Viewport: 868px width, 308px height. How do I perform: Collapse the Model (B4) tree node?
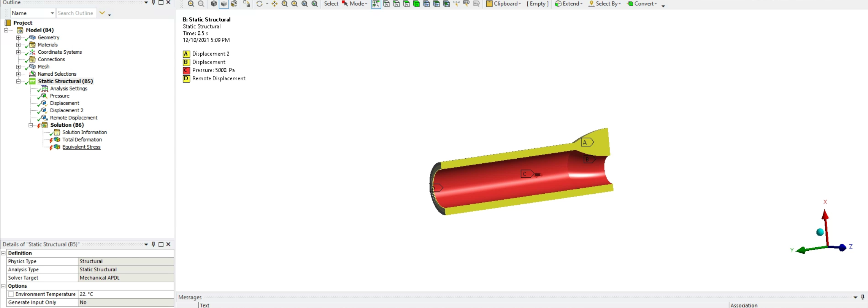pos(6,30)
